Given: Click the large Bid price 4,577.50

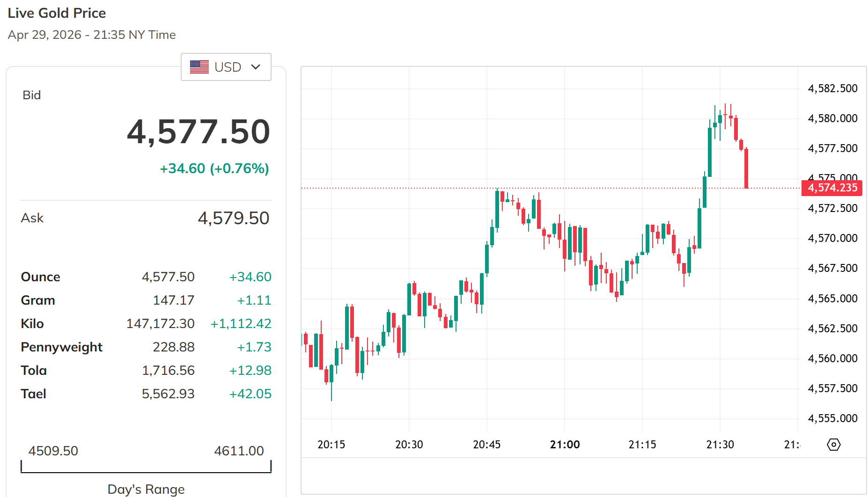Looking at the screenshot, I should coord(199,132).
